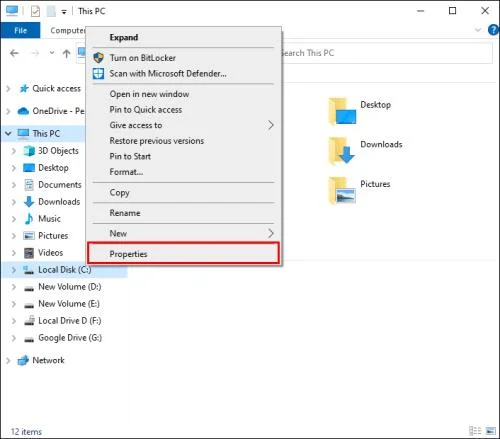Image resolution: width=500 pixels, height=439 pixels.
Task: Go back with the left arrow
Action: (x=14, y=53)
